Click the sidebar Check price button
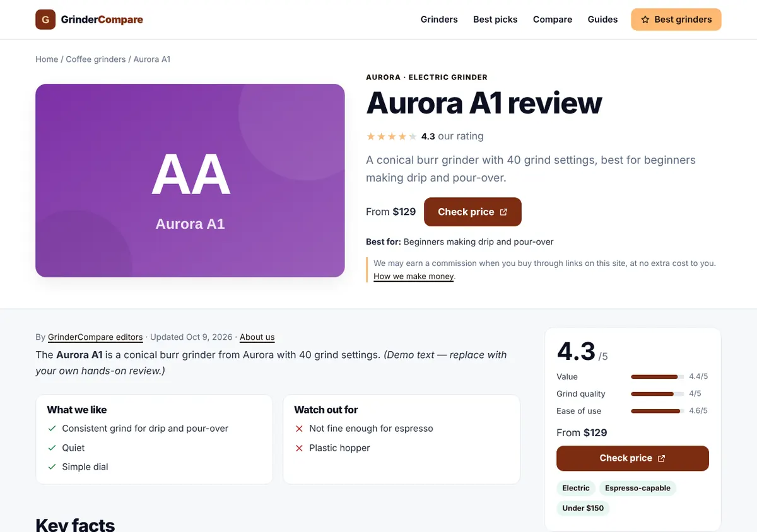 633,458
